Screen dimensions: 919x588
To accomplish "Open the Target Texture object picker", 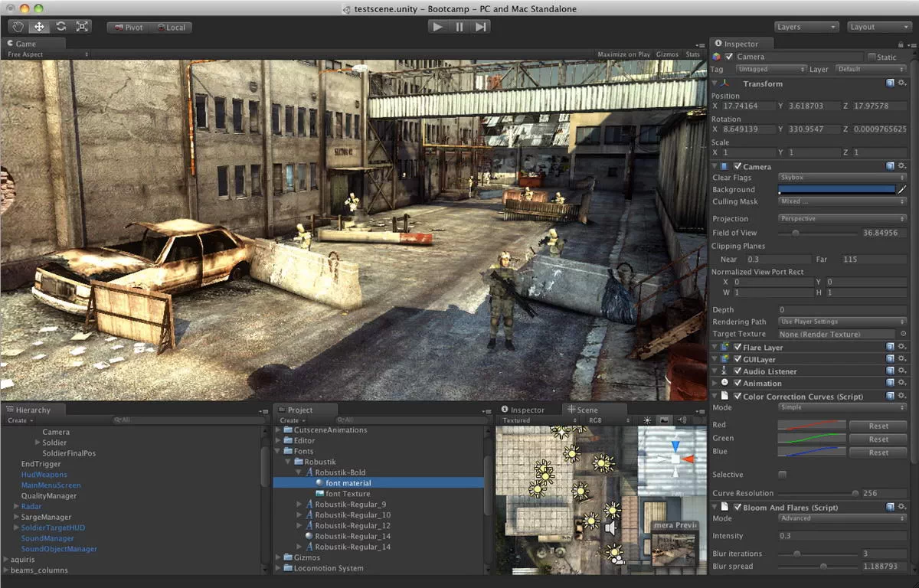I will pos(903,334).
